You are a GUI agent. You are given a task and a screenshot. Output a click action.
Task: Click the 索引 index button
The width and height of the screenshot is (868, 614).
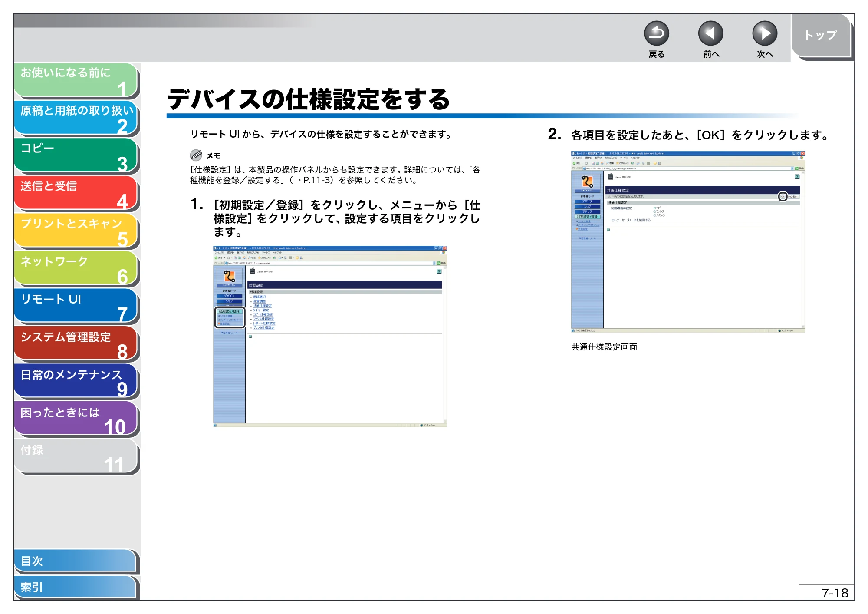click(76, 587)
